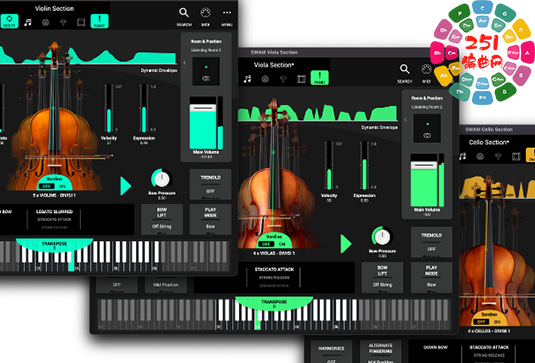
Task: Open MIDI settings in the Violin Section window
Action: [x=205, y=16]
